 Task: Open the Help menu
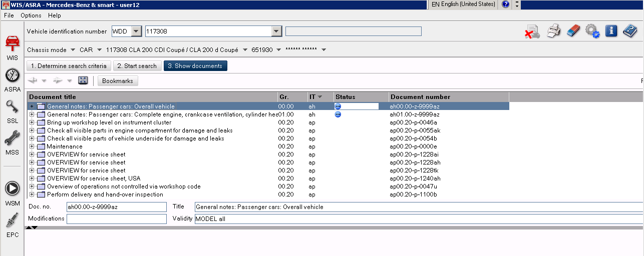(x=55, y=15)
